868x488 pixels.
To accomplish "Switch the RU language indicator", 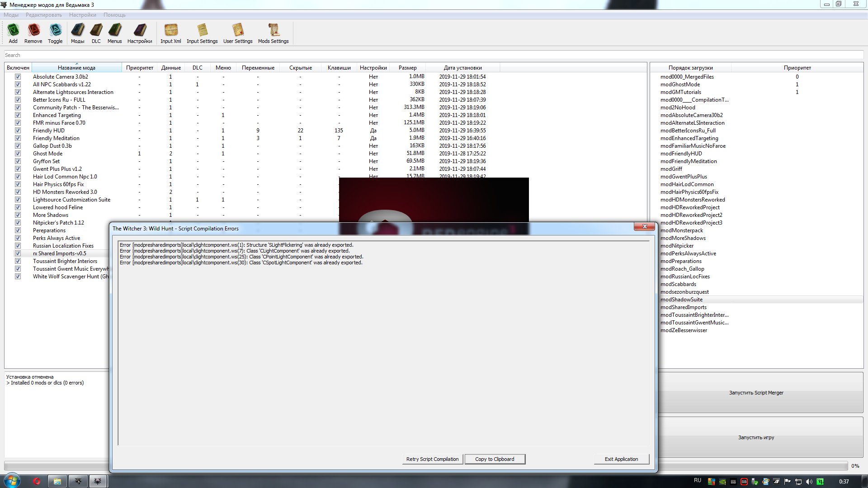I will 698,480.
